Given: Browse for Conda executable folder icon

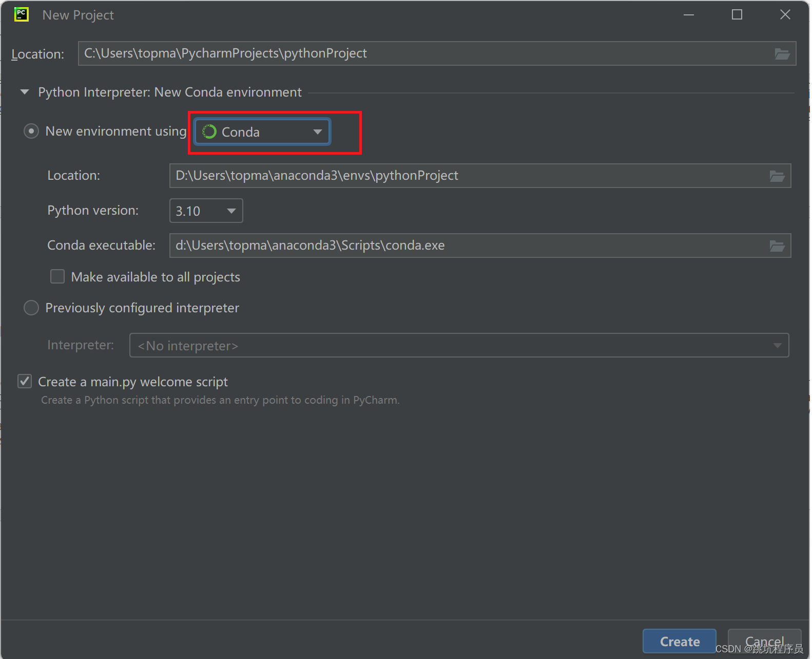Looking at the screenshot, I should click(x=777, y=246).
